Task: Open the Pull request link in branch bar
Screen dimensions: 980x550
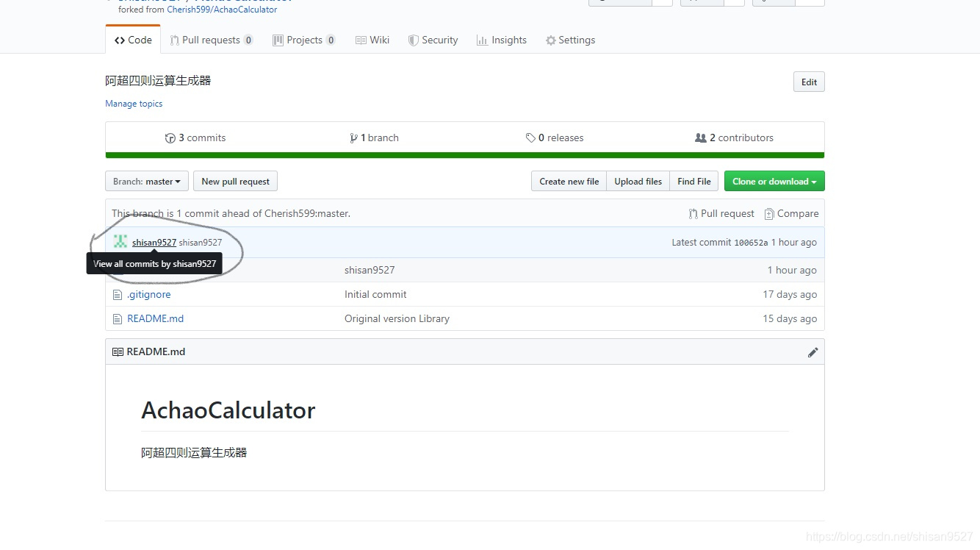Action: (x=721, y=213)
